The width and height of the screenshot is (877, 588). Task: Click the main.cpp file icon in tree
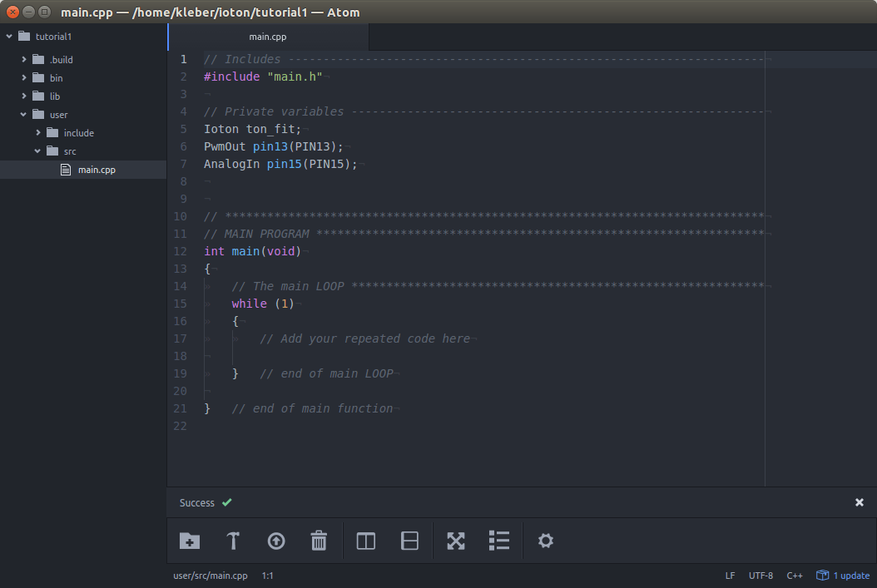[66, 170]
